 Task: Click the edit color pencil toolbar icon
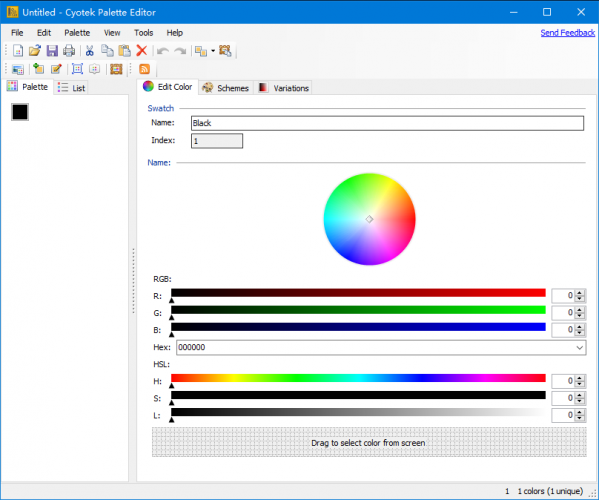(x=56, y=69)
